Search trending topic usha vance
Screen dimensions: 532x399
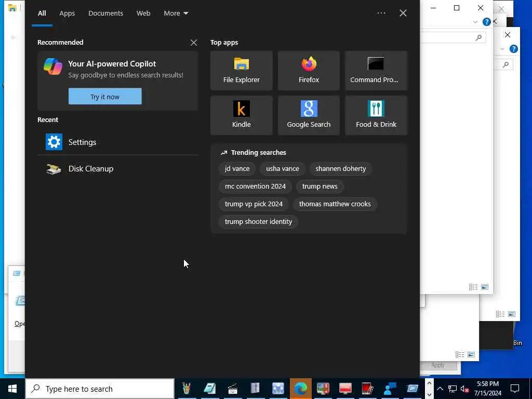click(x=282, y=169)
